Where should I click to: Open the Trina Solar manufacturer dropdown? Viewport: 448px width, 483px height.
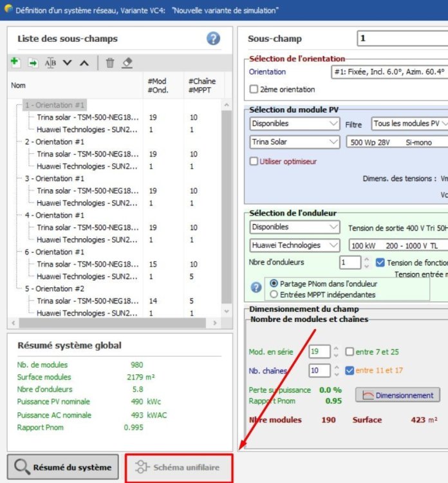coord(295,142)
